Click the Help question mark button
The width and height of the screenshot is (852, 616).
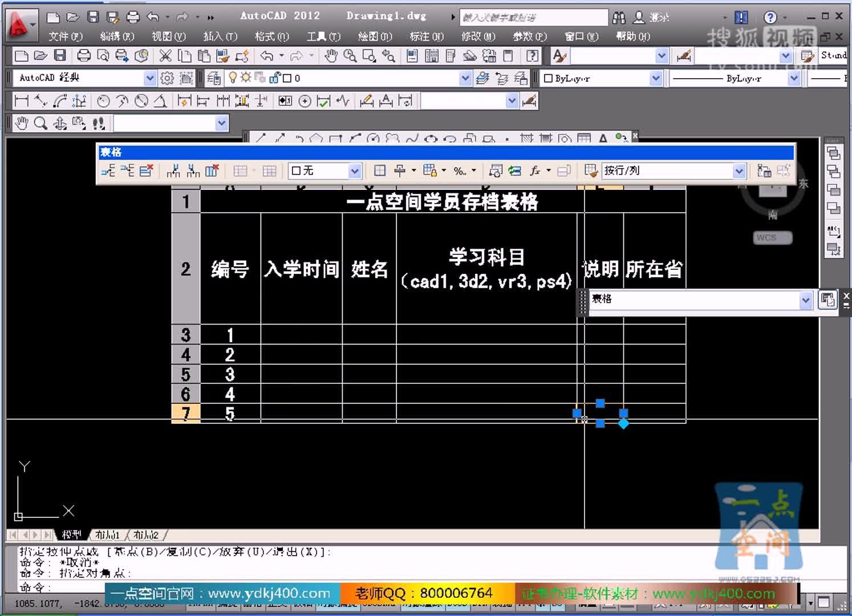769,16
